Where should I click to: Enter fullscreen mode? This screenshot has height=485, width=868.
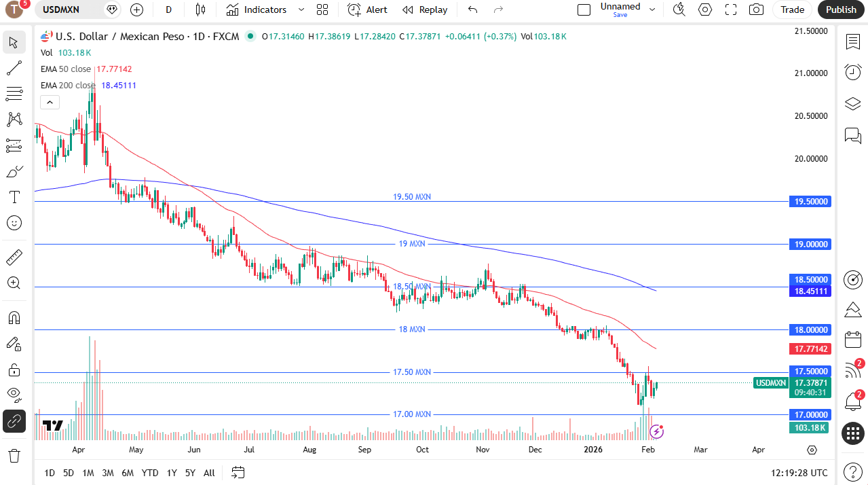(x=731, y=10)
